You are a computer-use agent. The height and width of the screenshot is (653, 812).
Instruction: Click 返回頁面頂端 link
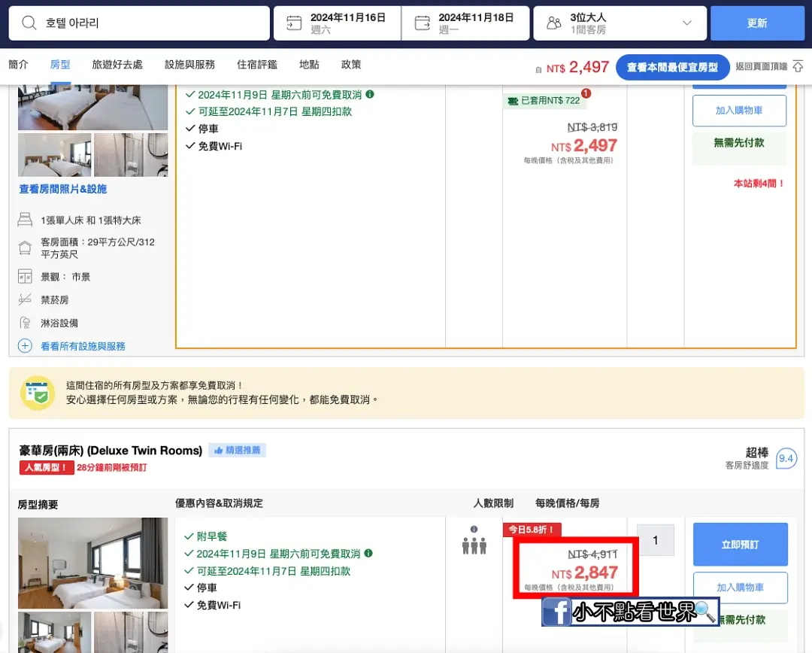coord(761,66)
